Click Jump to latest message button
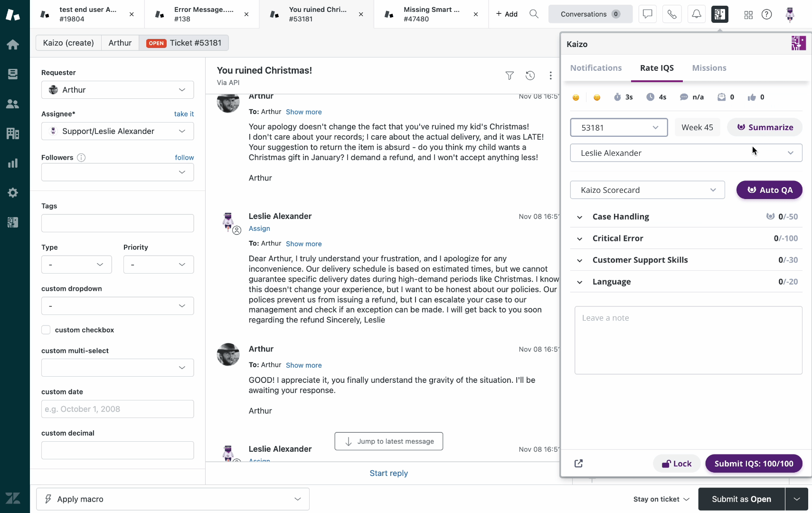The width and height of the screenshot is (812, 513). [x=389, y=441]
